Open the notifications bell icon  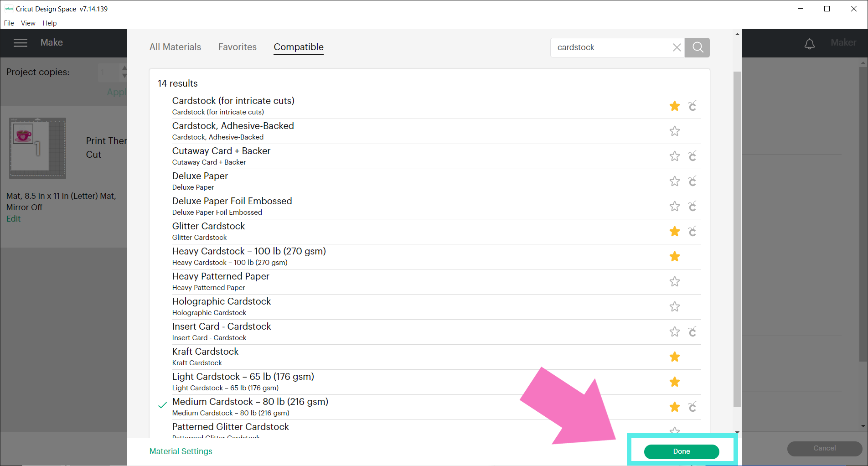coord(809,44)
